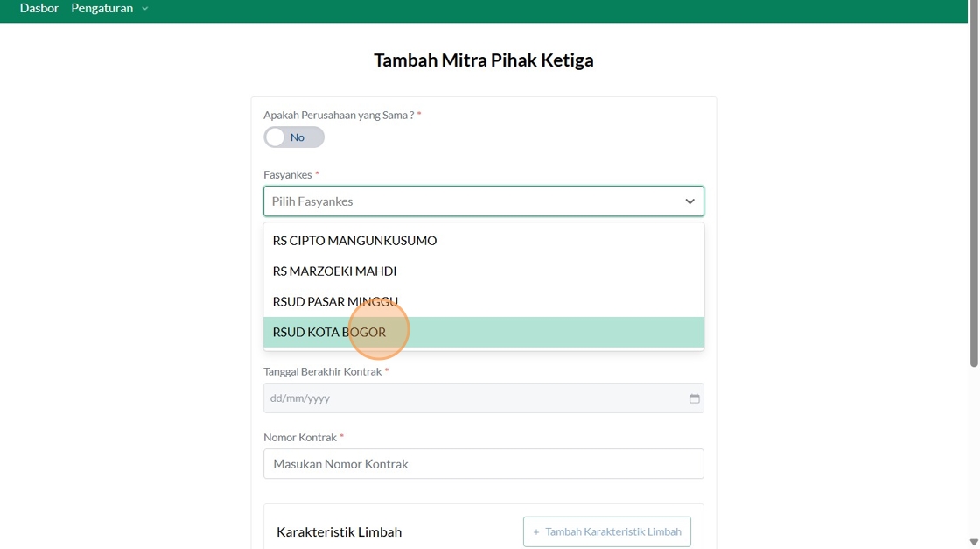Click the scroll-down arrow at the page bottom
Viewport: 980px width, 549px height.
point(974,542)
